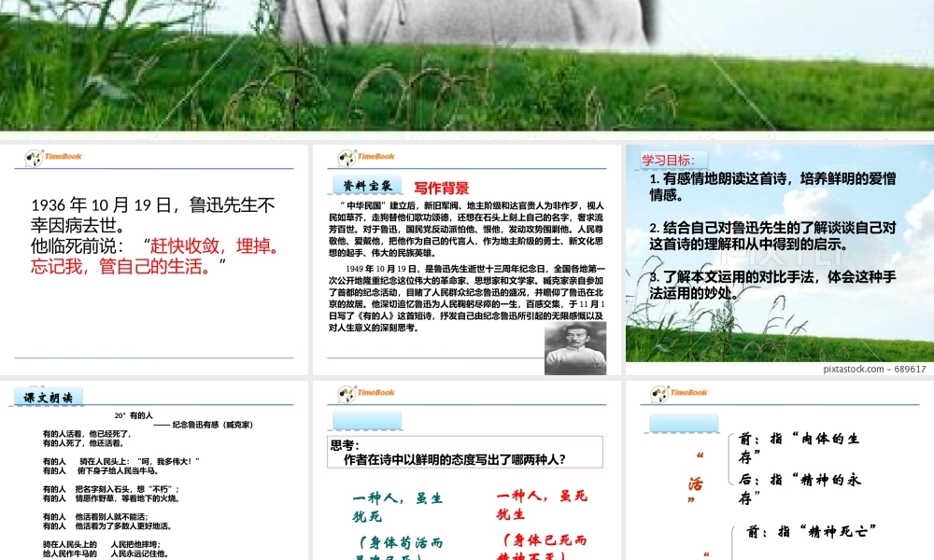Click the TimeBook logo on the 活 slide
This screenshot has width=934, height=560.
click(678, 393)
